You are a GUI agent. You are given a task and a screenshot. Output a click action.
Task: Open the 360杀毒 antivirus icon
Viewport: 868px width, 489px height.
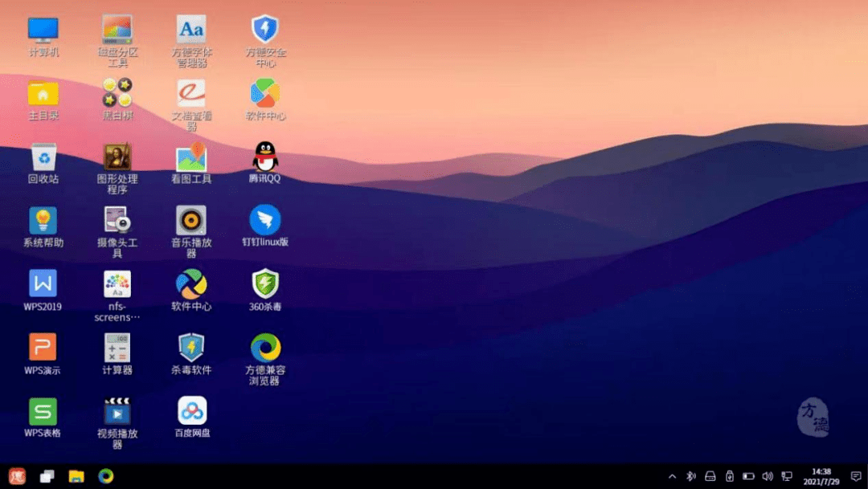point(264,284)
